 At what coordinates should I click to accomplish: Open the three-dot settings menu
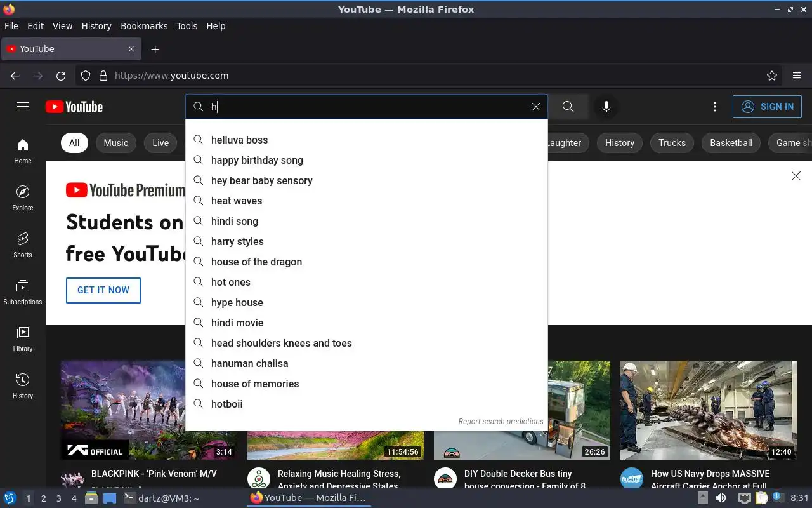click(x=715, y=107)
